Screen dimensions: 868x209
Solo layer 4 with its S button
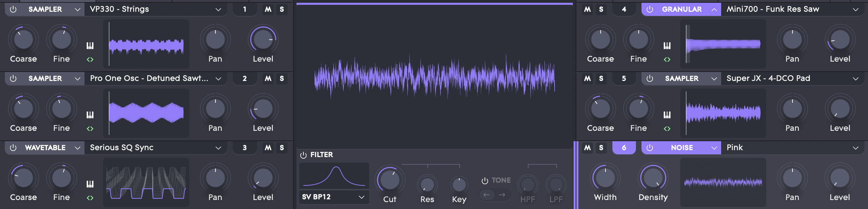[x=601, y=9]
